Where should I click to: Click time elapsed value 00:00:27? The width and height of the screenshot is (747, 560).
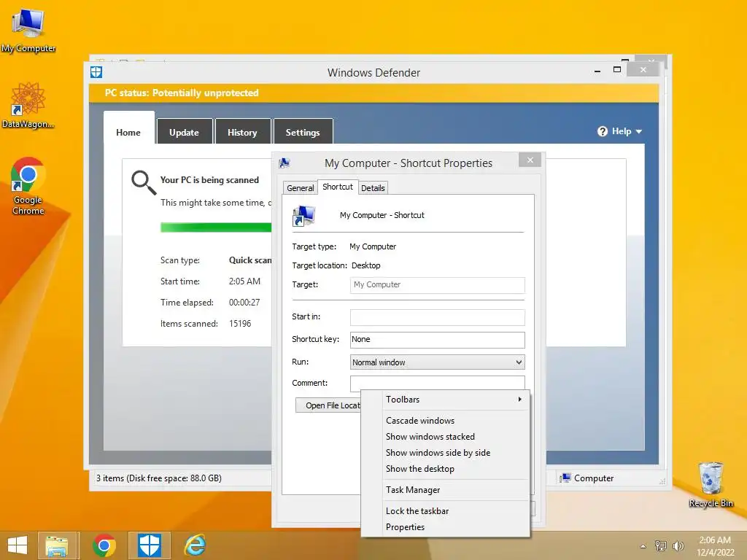(x=244, y=303)
